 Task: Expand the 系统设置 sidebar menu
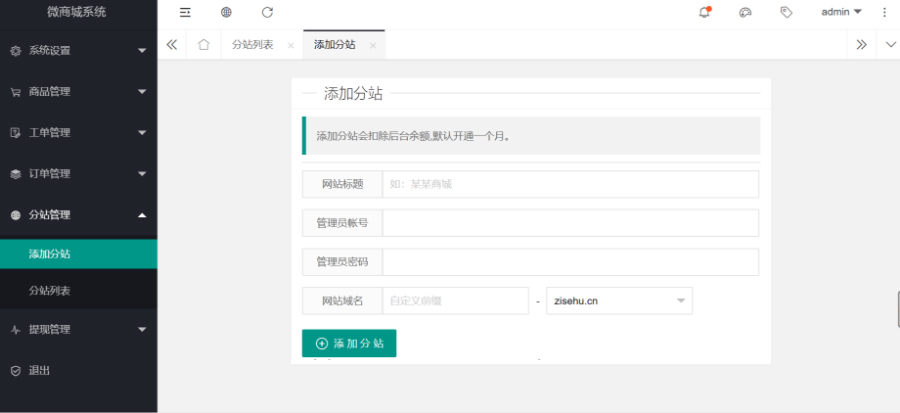click(78, 50)
